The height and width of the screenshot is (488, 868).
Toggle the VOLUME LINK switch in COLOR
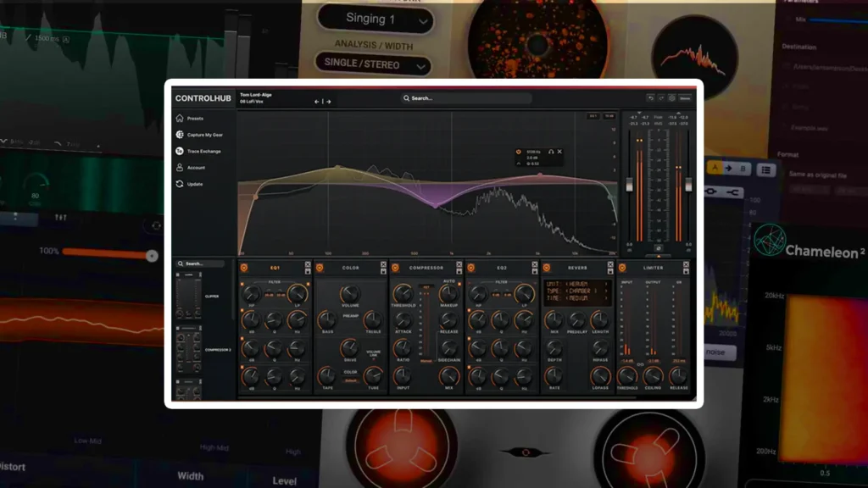pyautogui.click(x=374, y=358)
